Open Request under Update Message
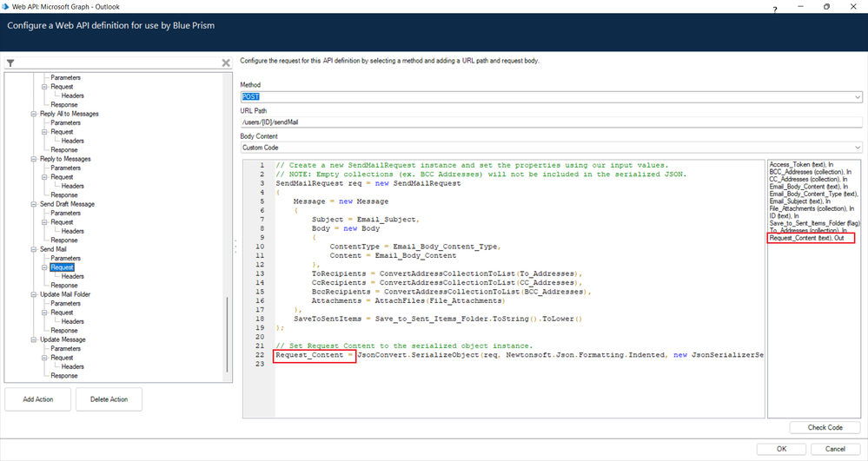The image size is (868, 461). coord(62,358)
